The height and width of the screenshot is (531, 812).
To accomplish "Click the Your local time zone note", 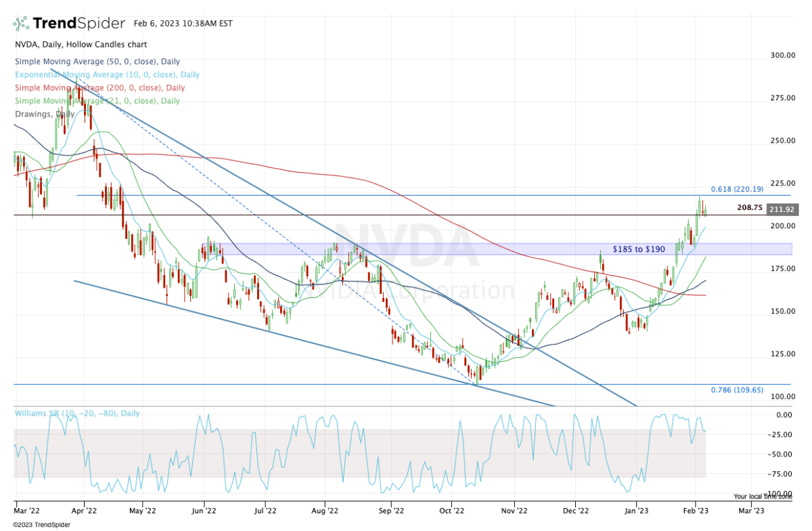I will (763, 496).
